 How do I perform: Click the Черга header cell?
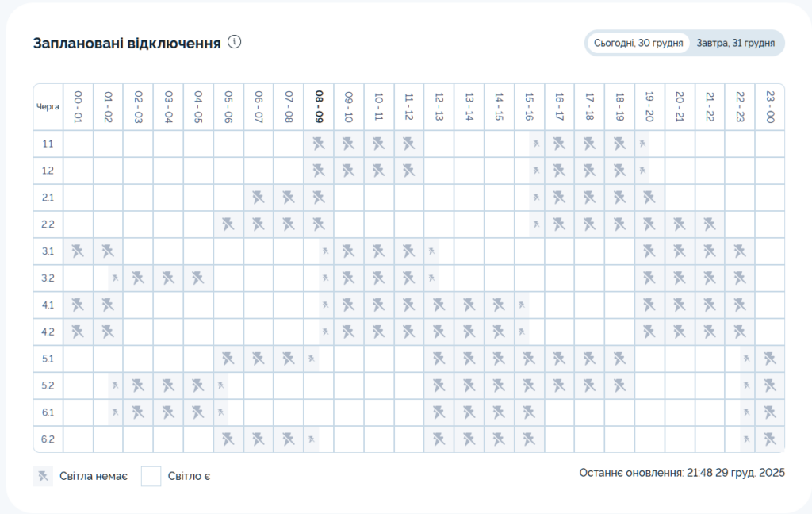pyautogui.click(x=48, y=106)
